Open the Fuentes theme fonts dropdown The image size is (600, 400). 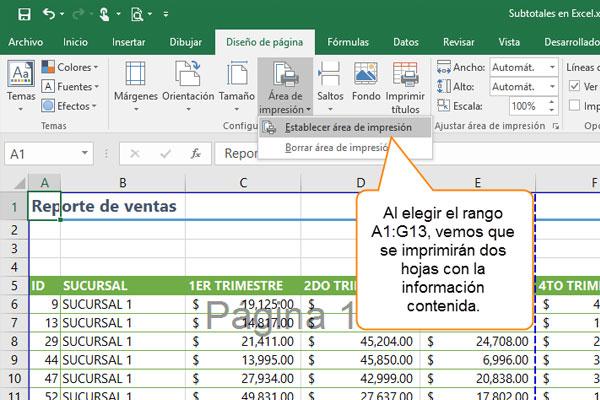tap(70, 86)
